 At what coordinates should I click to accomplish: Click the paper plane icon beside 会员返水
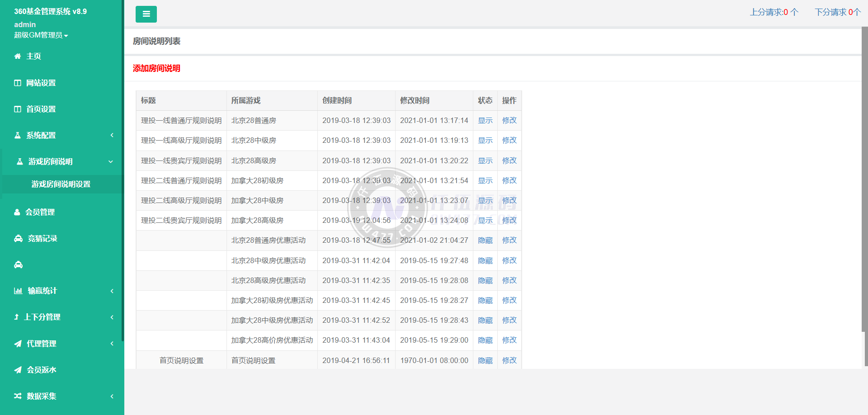pyautogui.click(x=18, y=370)
